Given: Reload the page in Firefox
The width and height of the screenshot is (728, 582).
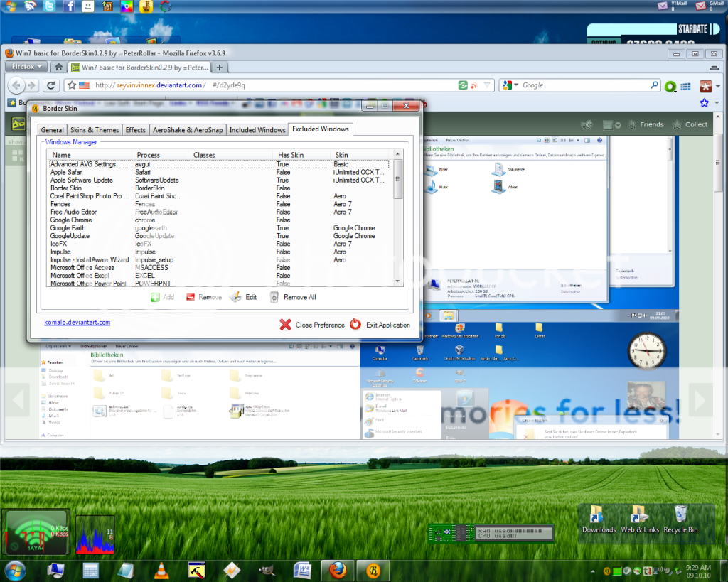Looking at the screenshot, I should coord(50,85).
